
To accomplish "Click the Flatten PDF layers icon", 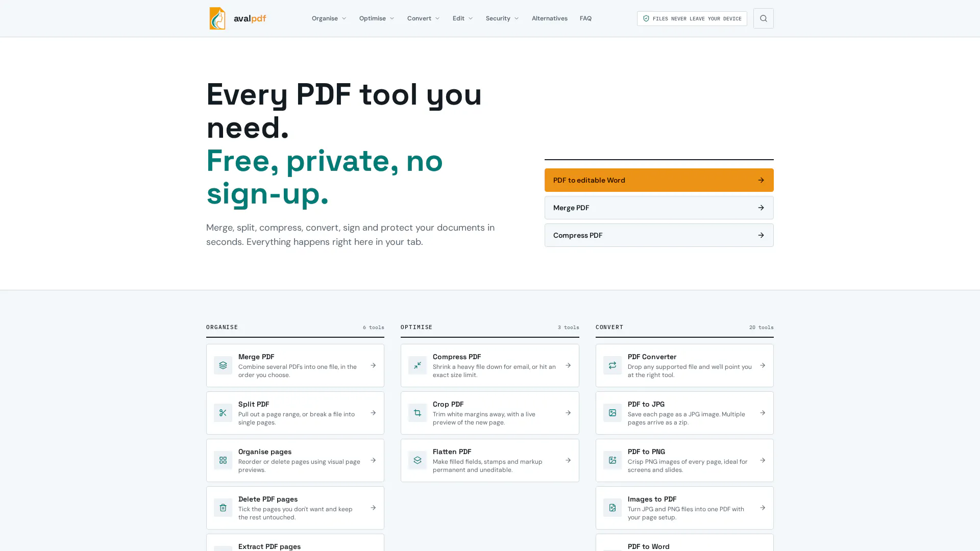I will (x=418, y=460).
